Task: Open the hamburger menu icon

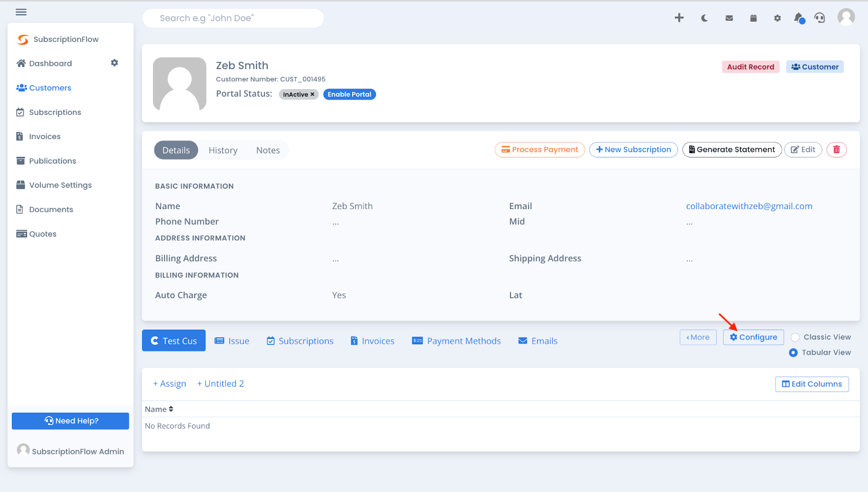Action: tap(21, 12)
